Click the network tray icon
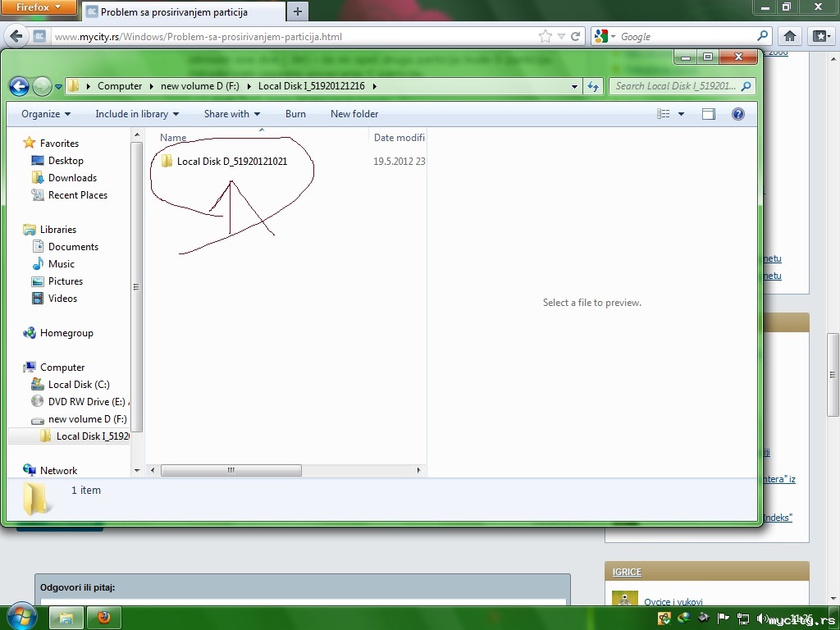 click(743, 619)
